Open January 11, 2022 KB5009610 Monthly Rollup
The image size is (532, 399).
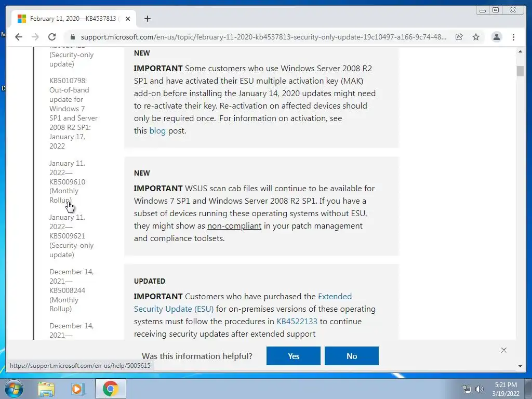67,181
